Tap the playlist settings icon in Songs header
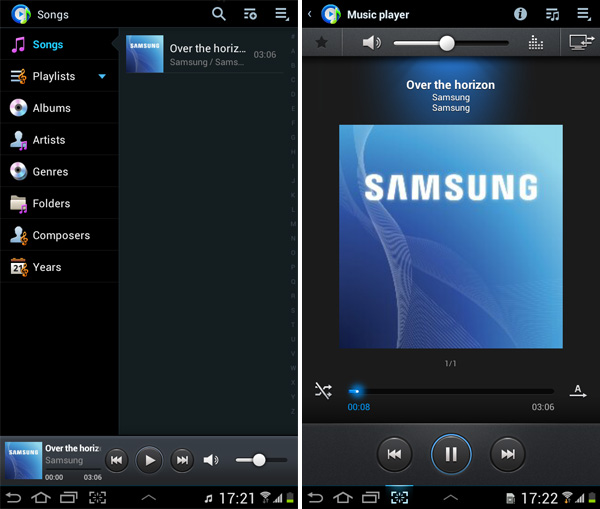 (250, 14)
